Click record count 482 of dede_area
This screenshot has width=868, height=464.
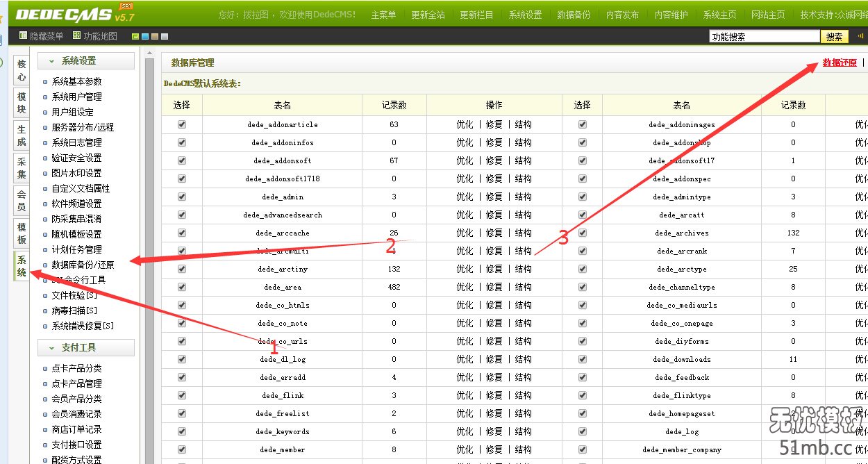394,287
